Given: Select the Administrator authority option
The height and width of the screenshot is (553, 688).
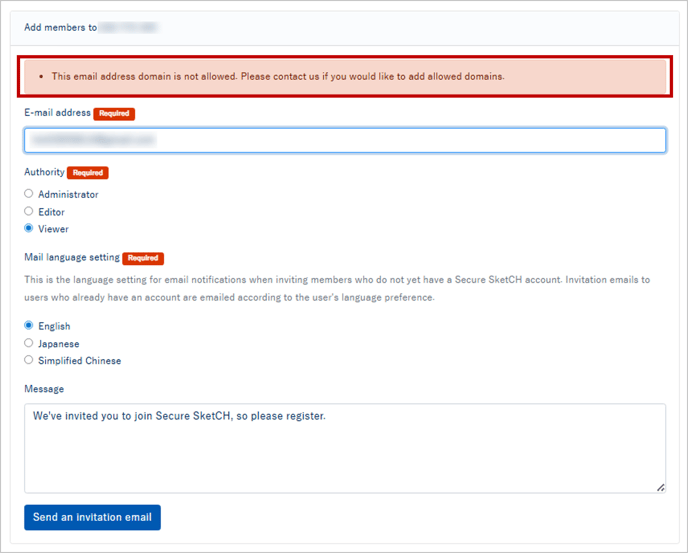Looking at the screenshot, I should [29, 194].
